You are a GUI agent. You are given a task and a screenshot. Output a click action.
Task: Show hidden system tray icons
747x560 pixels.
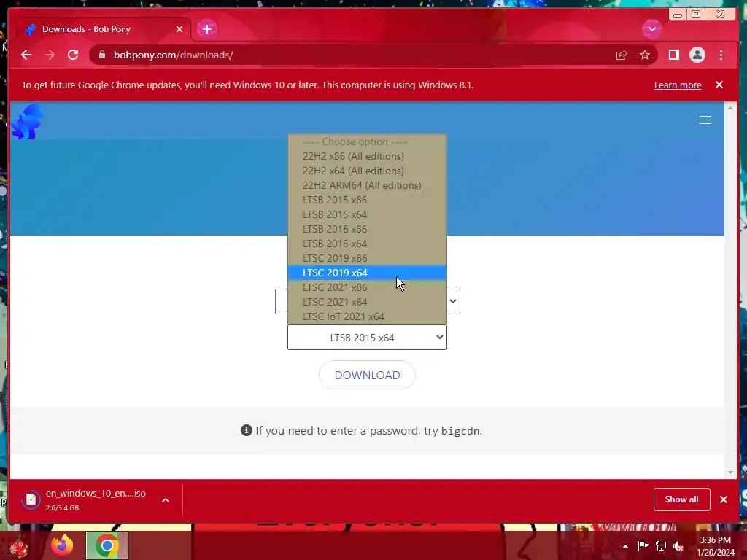pyautogui.click(x=625, y=546)
